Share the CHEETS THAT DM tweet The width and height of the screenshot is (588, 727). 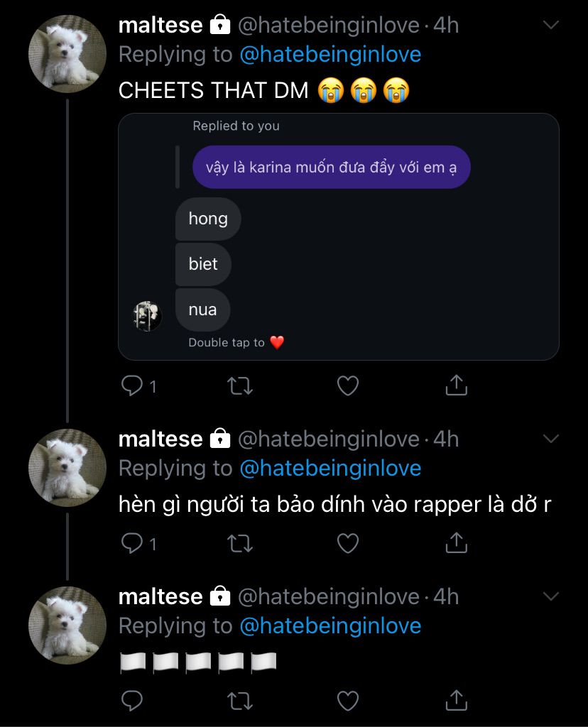(x=455, y=386)
